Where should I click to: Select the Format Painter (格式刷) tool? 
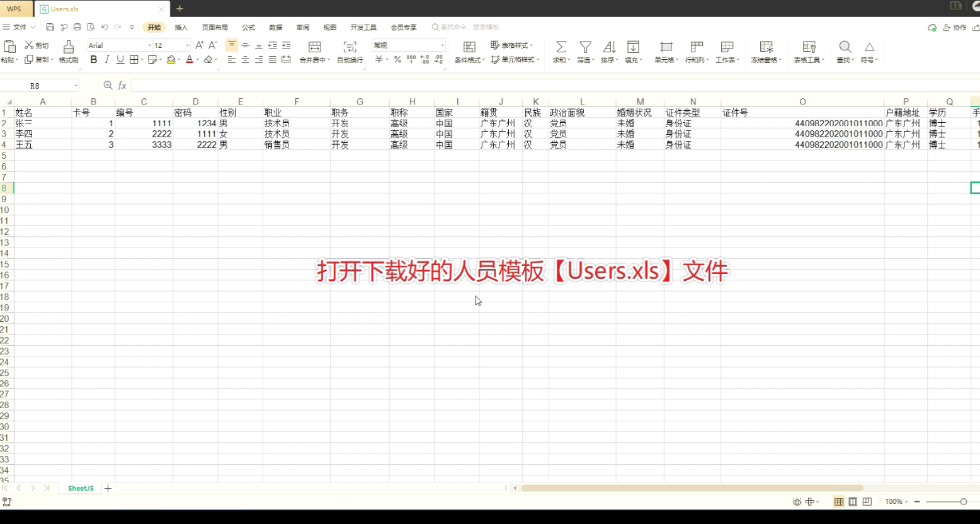[x=68, y=52]
